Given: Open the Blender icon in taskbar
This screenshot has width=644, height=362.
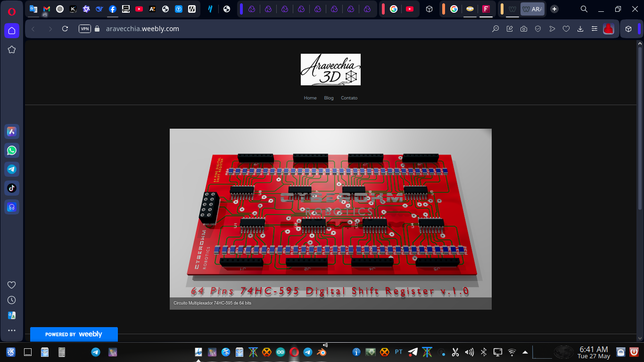Looking at the screenshot, I should point(322,352).
